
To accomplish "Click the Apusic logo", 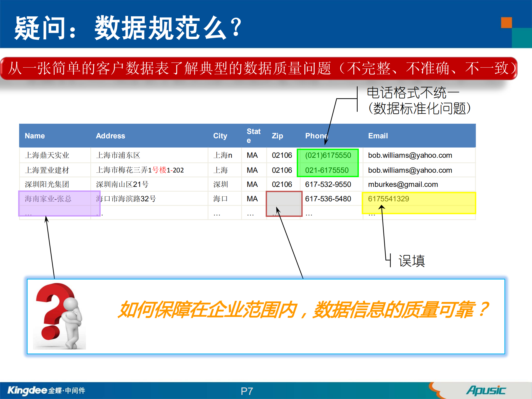I will tap(487, 390).
